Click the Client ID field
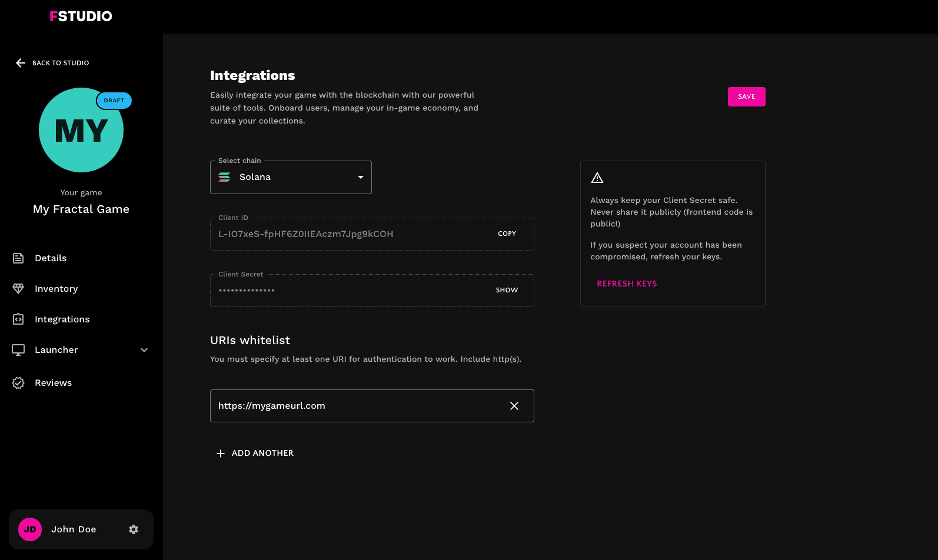This screenshot has height=560, width=938. tap(372, 234)
